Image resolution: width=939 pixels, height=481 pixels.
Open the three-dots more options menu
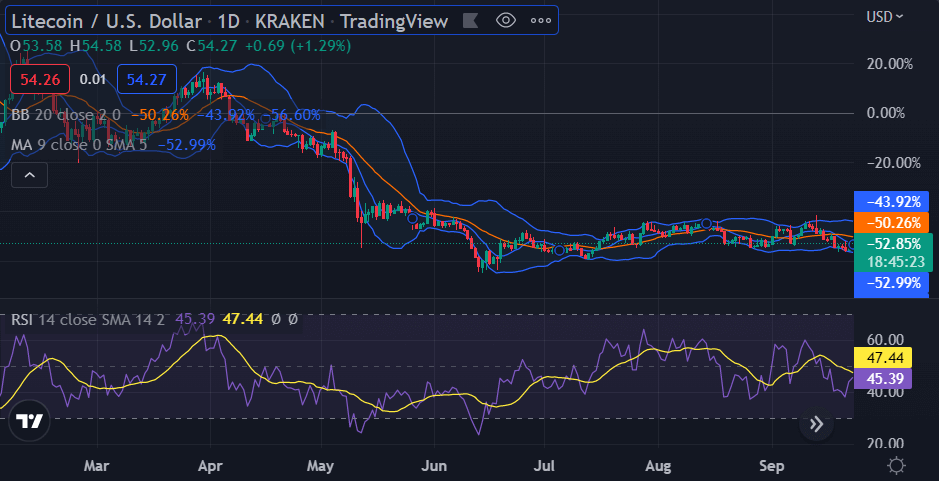pyautogui.click(x=541, y=22)
